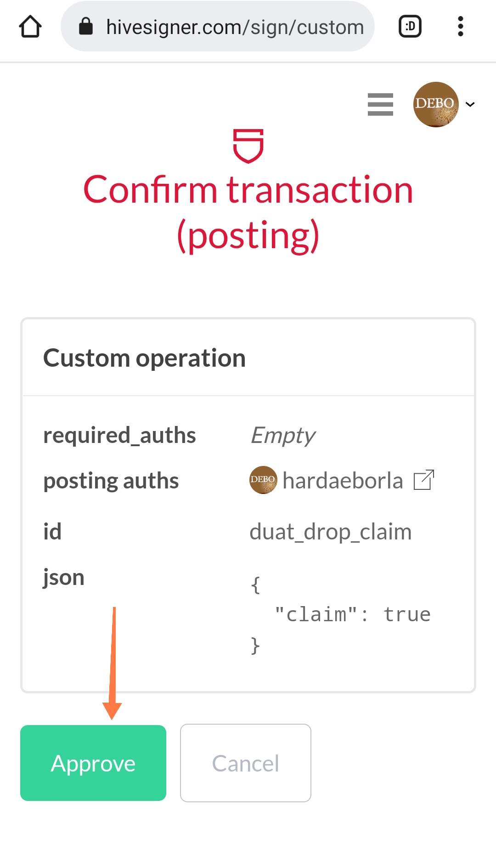The image size is (496, 868).
Task: Approve the custom operation transaction
Action: [93, 763]
